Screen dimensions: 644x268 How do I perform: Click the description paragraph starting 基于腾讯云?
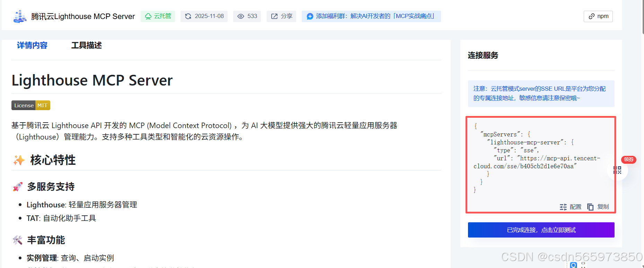tap(204, 131)
